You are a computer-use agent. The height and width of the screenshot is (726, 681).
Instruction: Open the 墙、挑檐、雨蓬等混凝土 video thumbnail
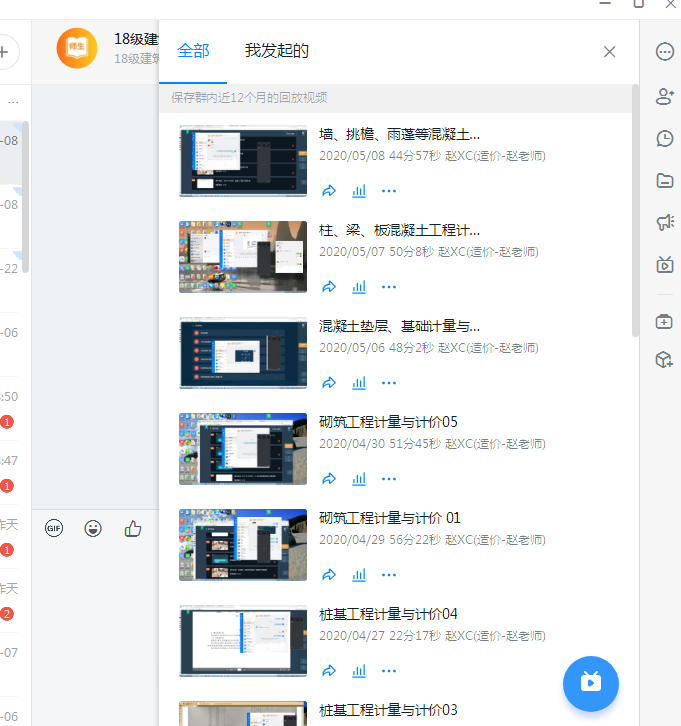point(243,161)
